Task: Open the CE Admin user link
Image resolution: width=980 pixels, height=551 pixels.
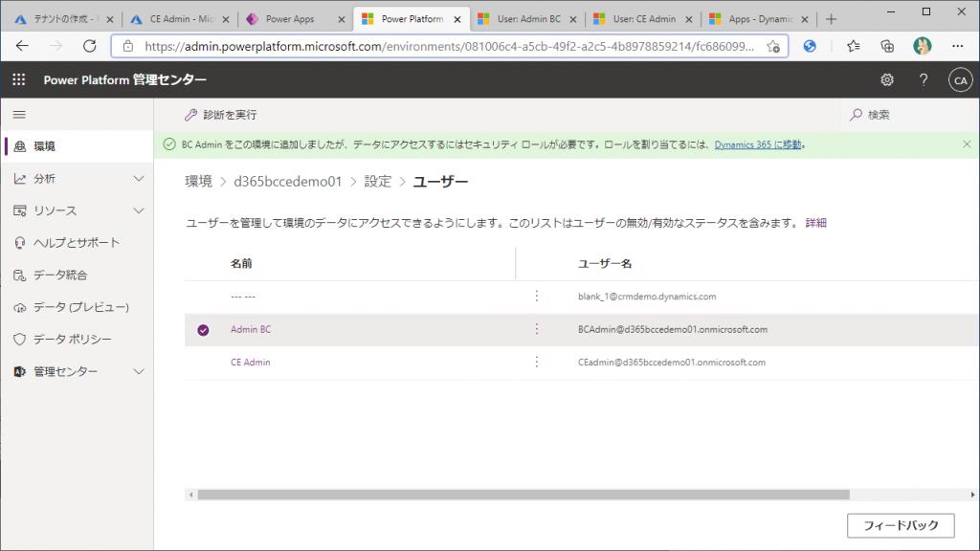Action: pos(250,363)
